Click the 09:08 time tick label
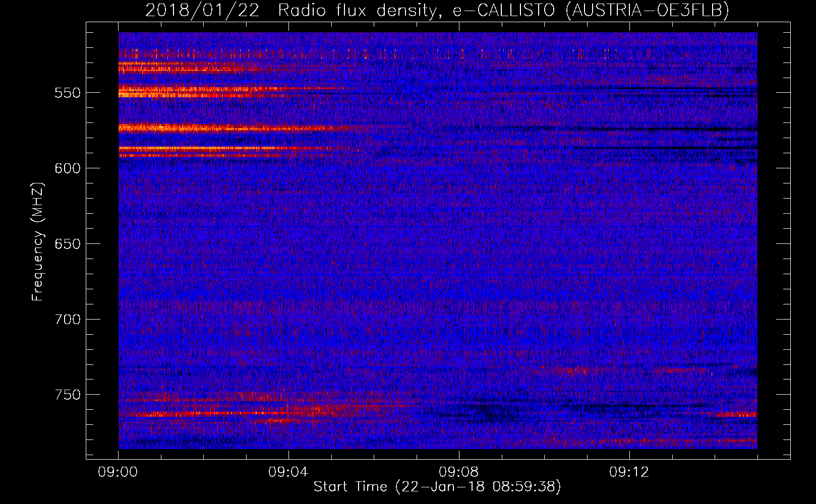This screenshot has height=504, width=816. (x=459, y=472)
